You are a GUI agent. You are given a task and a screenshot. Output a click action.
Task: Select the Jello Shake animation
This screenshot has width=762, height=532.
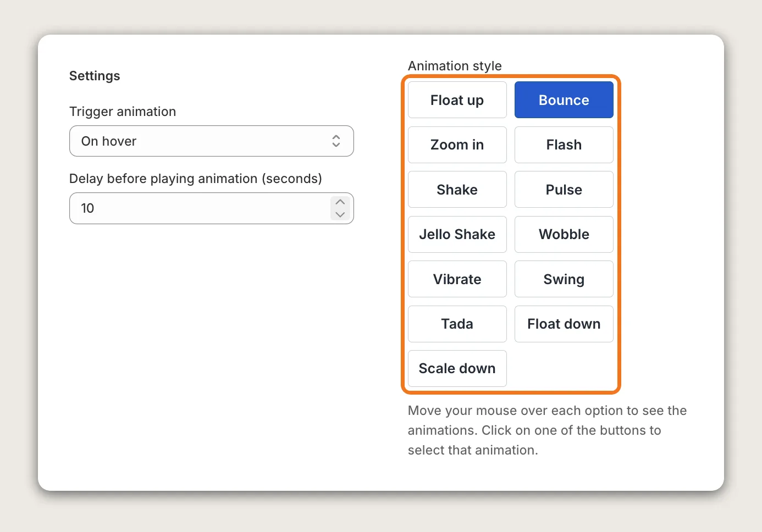(x=457, y=234)
